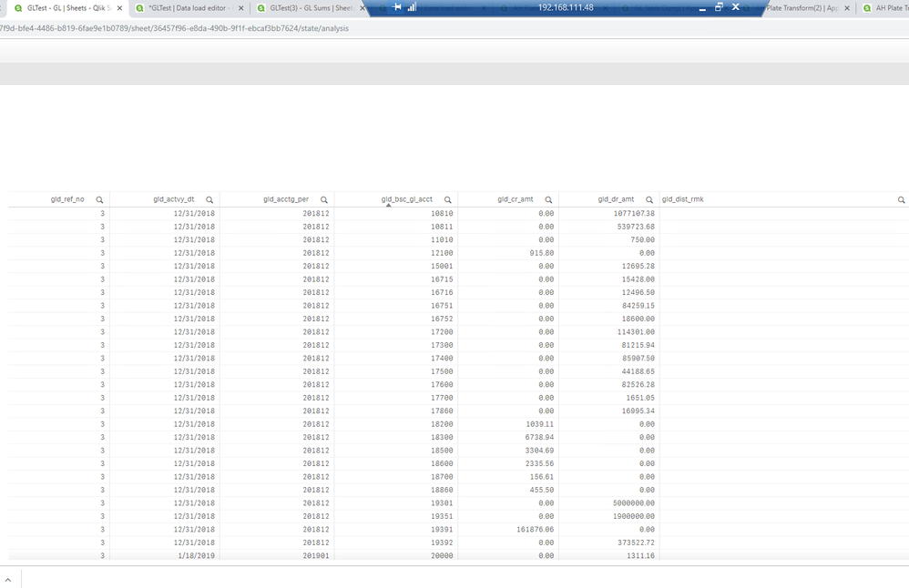
Task: Close the GLTest GL Sheets tab
Action: 119,8
